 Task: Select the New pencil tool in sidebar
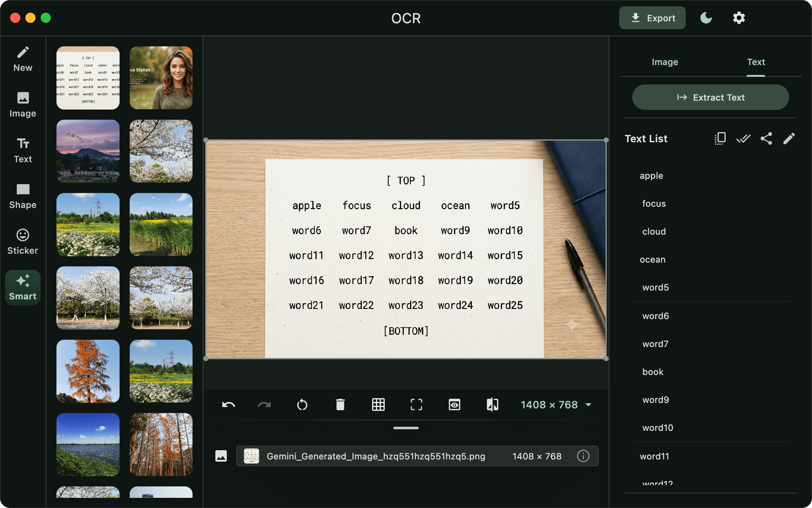[23, 59]
